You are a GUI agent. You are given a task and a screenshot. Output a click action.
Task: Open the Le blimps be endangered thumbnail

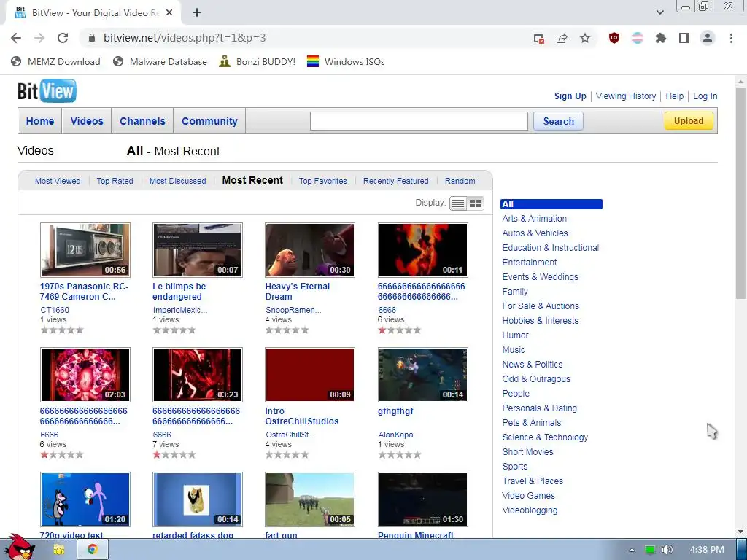[x=198, y=250]
